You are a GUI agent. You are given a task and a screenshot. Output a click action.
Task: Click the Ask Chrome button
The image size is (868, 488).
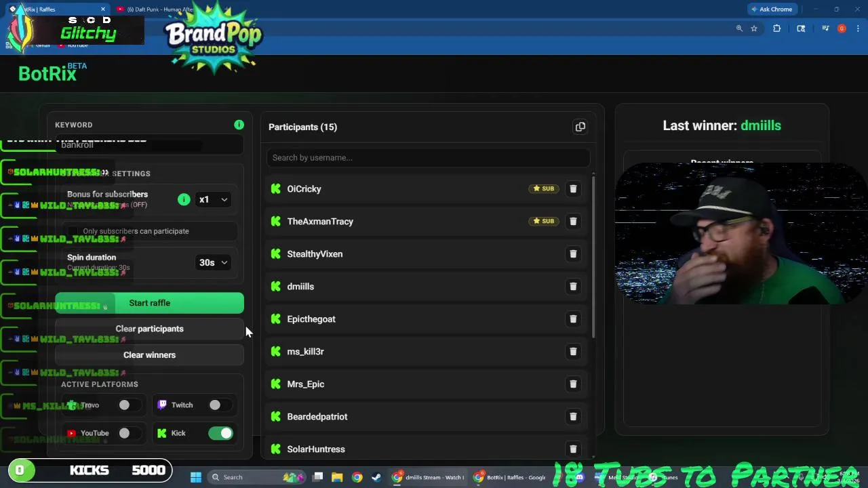tap(772, 9)
